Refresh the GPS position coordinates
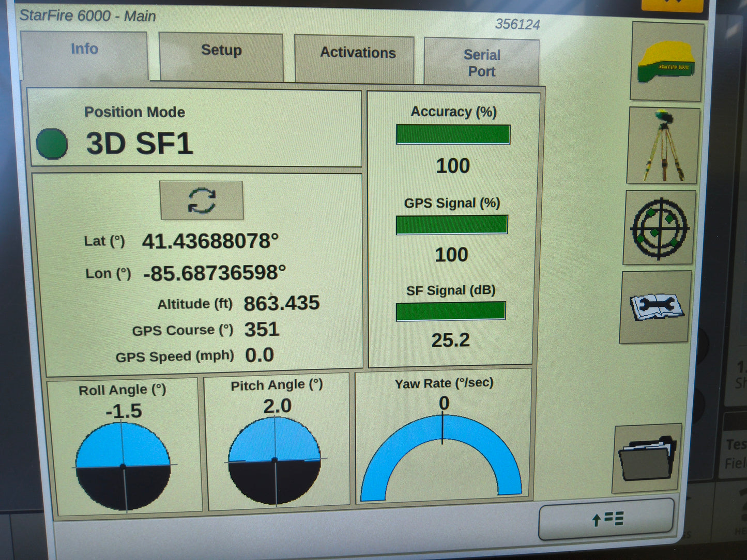Screen dimensions: 747x560 point(202,201)
